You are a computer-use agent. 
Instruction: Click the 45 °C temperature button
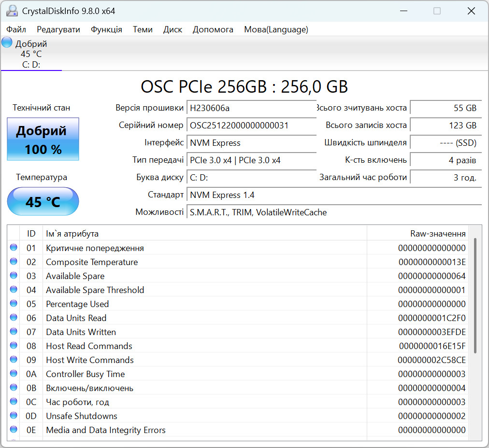43,201
